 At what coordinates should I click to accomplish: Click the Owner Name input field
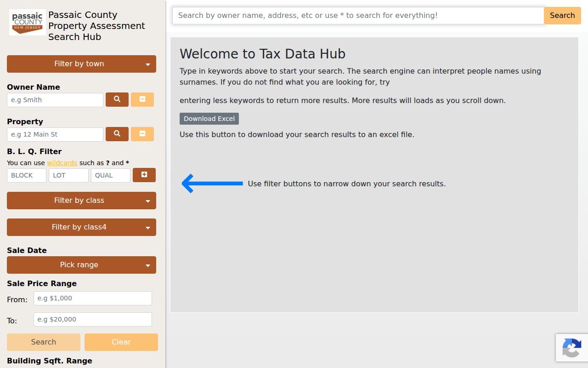coord(55,100)
